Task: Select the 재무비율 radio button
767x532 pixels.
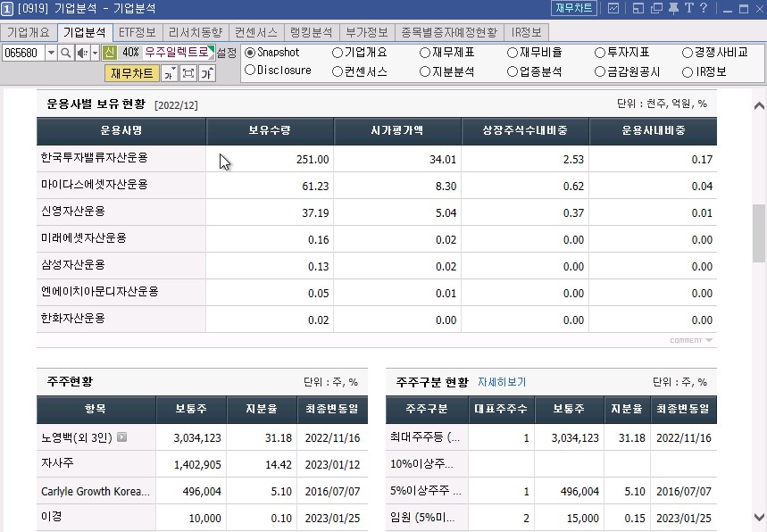Action: tap(513, 53)
